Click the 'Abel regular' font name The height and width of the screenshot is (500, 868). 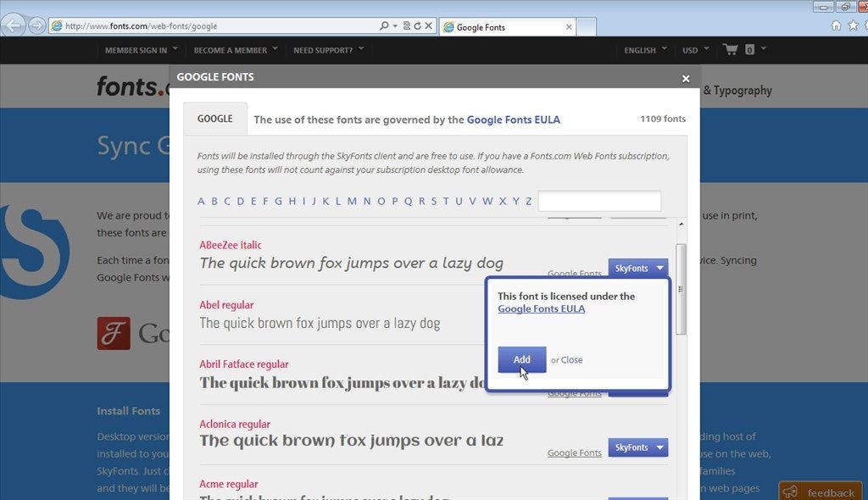(x=226, y=305)
